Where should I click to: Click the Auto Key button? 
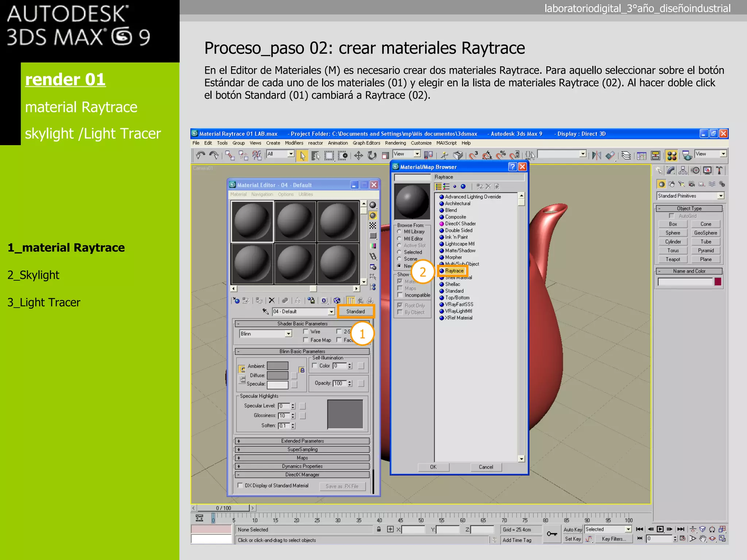click(573, 529)
